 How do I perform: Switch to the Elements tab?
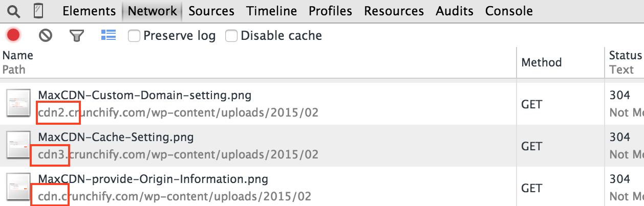(x=89, y=11)
